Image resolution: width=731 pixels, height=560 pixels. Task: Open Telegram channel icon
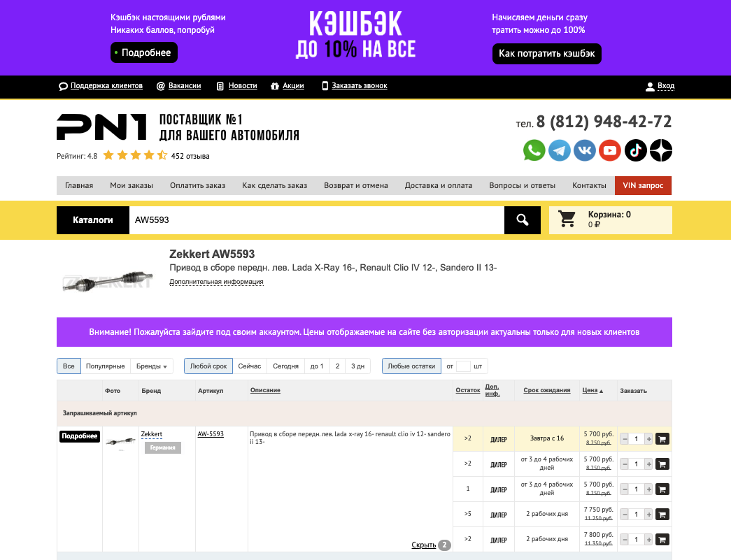point(559,150)
